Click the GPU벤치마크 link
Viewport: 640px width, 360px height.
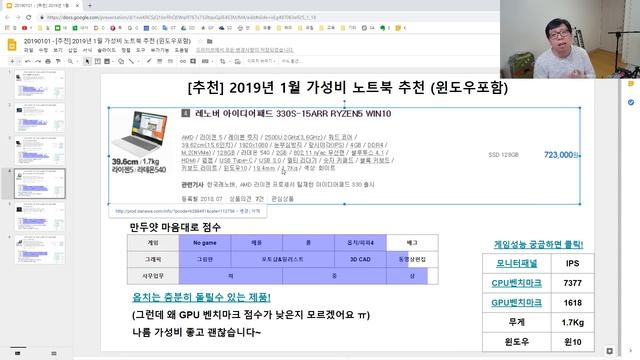pyautogui.click(x=516, y=302)
